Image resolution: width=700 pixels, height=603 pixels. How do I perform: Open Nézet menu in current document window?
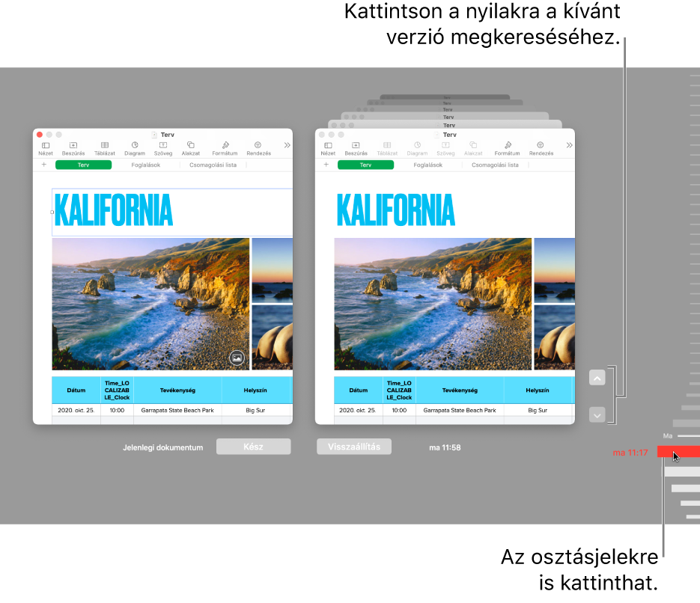click(x=46, y=149)
